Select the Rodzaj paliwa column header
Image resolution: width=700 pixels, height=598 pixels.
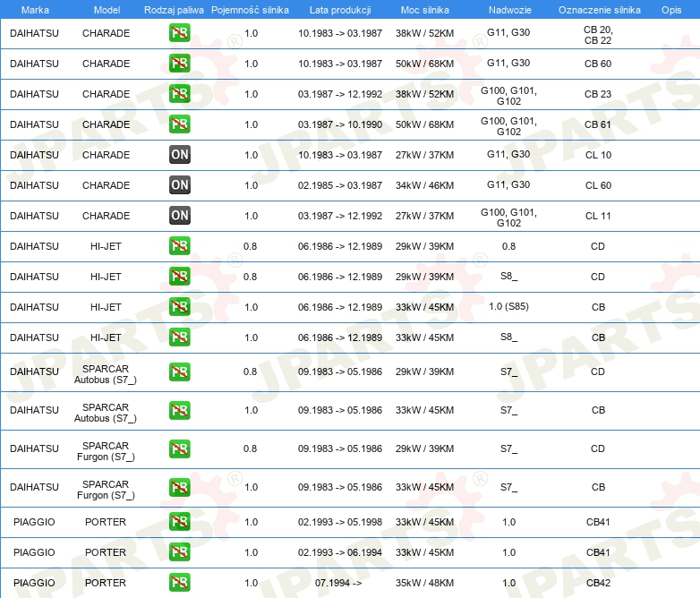click(174, 10)
